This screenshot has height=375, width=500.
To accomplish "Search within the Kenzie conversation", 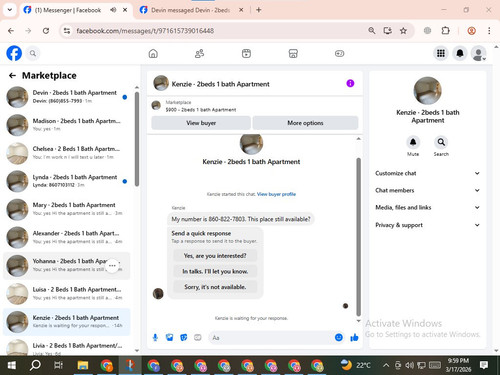I will (441, 142).
